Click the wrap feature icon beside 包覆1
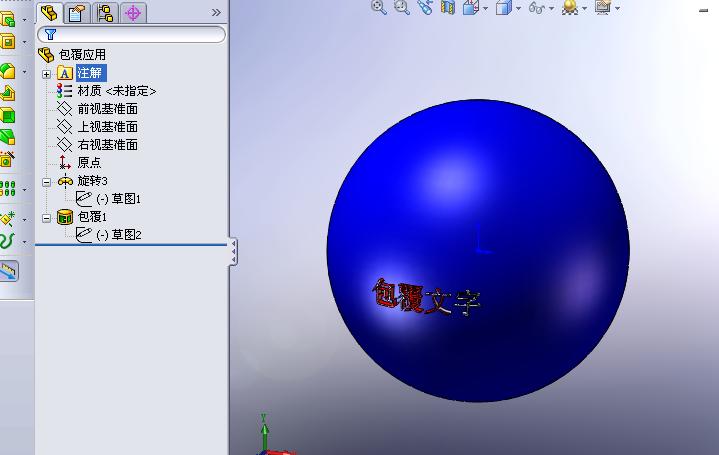Image resolution: width=719 pixels, height=455 pixels. click(65, 217)
